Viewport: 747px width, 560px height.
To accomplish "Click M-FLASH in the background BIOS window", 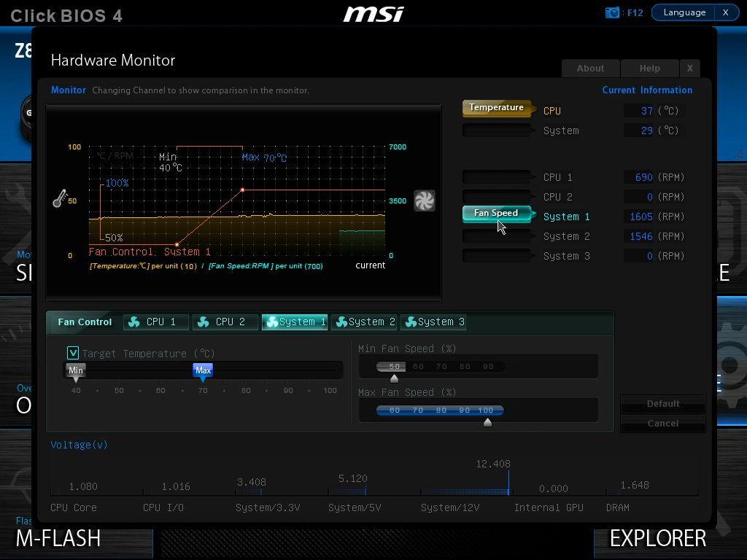I will point(58,539).
